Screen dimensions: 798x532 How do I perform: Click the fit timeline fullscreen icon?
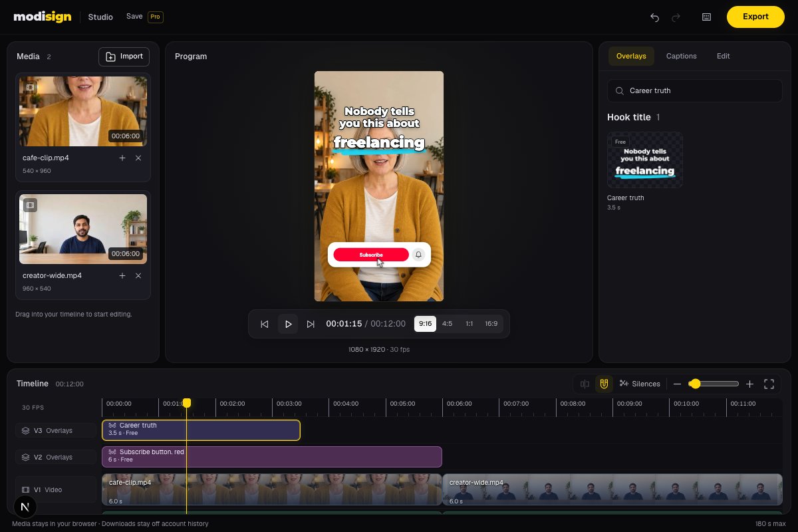[x=769, y=384]
